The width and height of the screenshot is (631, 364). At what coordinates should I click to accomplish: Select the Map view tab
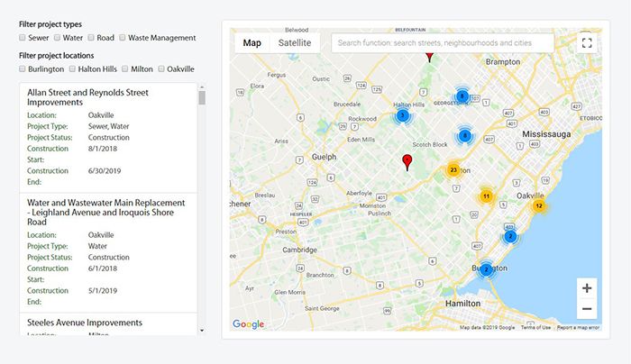(251, 42)
